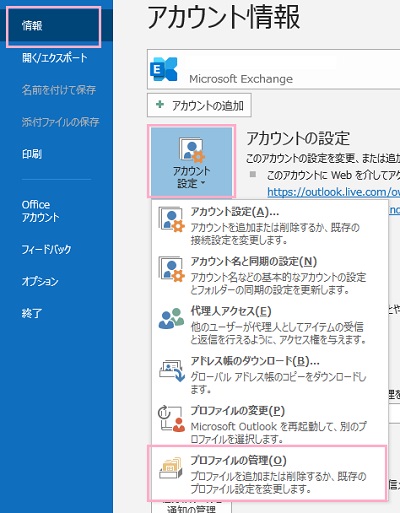Click the アカウントの設定 section heading

click(x=298, y=139)
